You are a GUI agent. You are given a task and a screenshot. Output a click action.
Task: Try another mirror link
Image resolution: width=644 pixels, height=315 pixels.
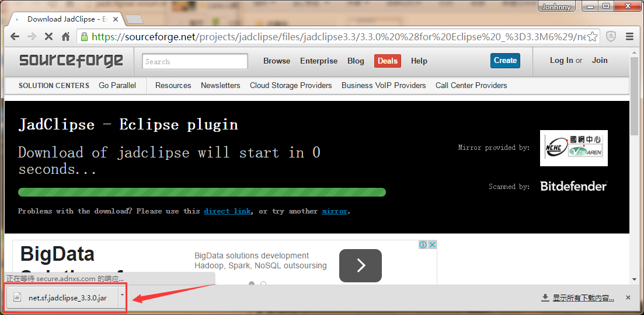pyautogui.click(x=335, y=211)
